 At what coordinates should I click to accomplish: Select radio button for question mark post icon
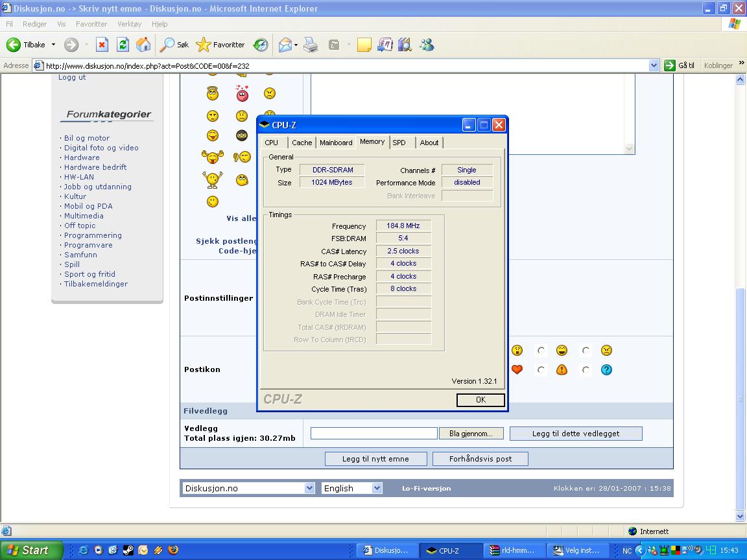point(586,369)
